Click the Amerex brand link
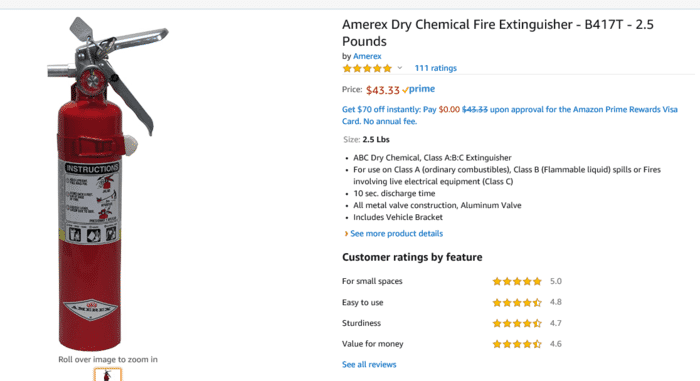This screenshot has width=700, height=381. point(367,56)
